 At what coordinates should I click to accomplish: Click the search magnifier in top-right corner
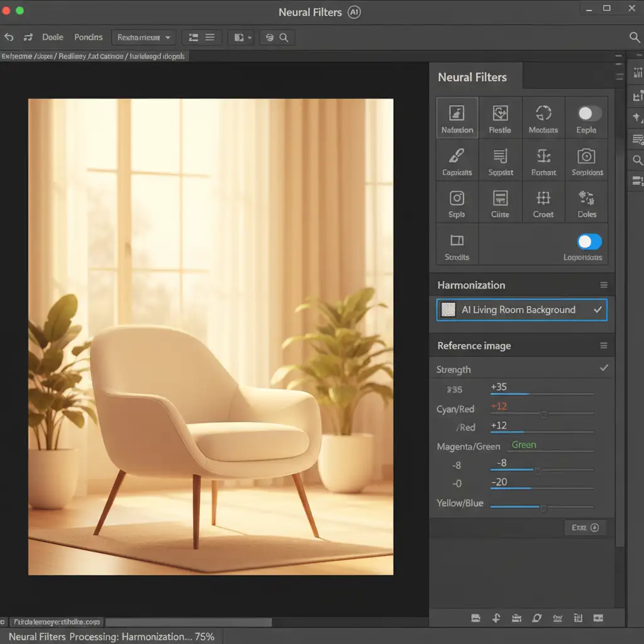tap(635, 38)
